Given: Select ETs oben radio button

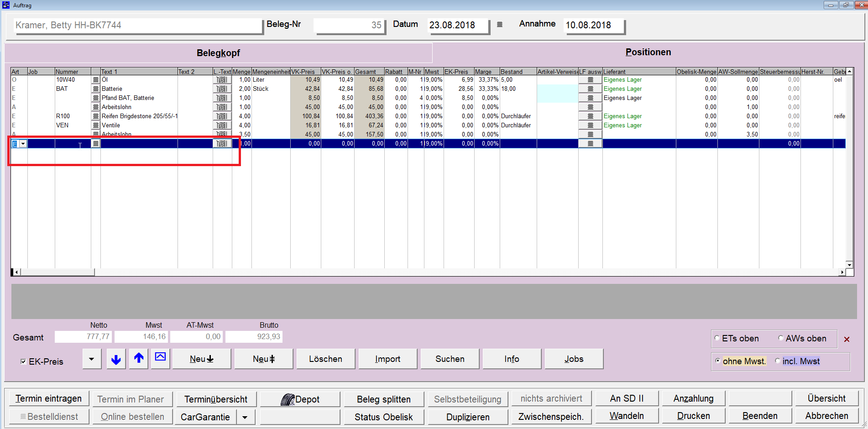Looking at the screenshot, I should (x=717, y=338).
